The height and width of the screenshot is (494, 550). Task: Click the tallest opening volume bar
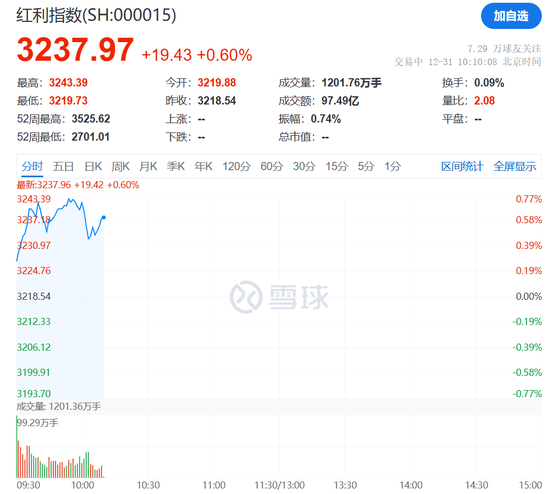[17, 447]
